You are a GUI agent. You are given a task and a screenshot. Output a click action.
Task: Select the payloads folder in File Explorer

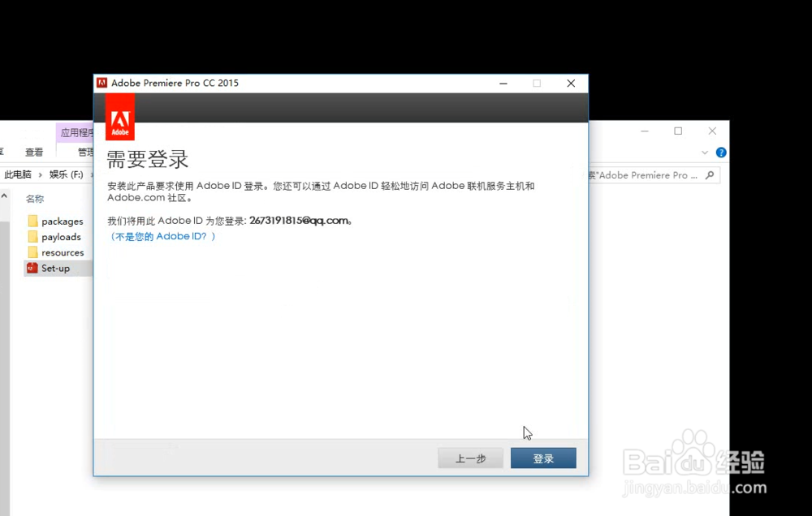pyautogui.click(x=54, y=237)
